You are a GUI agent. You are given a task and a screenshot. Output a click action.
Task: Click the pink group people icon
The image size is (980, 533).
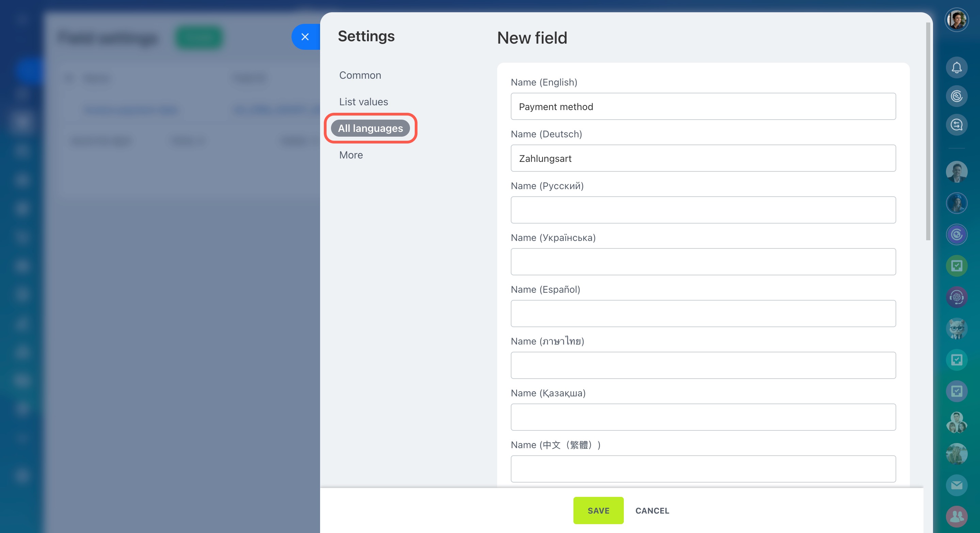[956, 516]
